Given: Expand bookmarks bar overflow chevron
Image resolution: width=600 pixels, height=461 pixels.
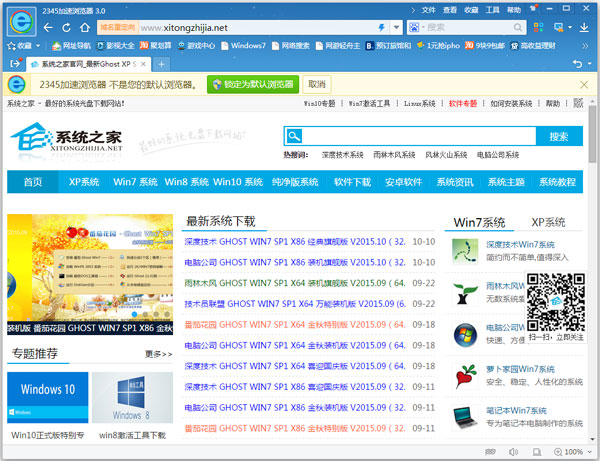Looking at the screenshot, I should tap(585, 46).
